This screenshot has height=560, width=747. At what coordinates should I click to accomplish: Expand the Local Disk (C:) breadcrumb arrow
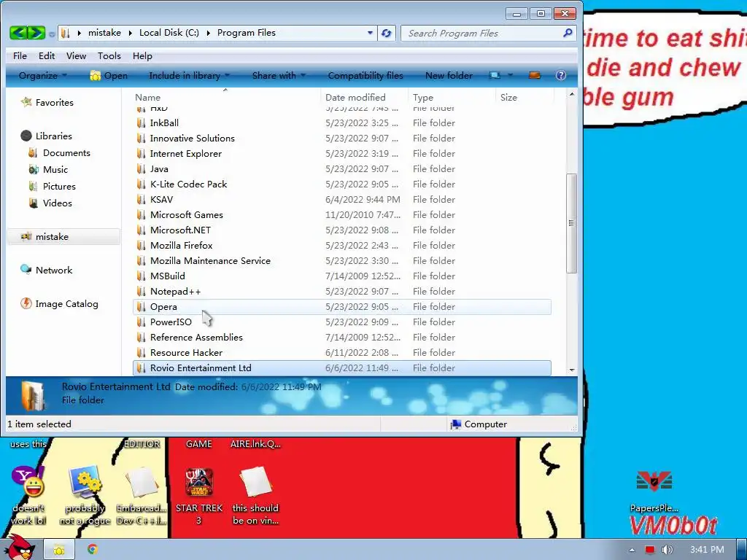point(208,33)
